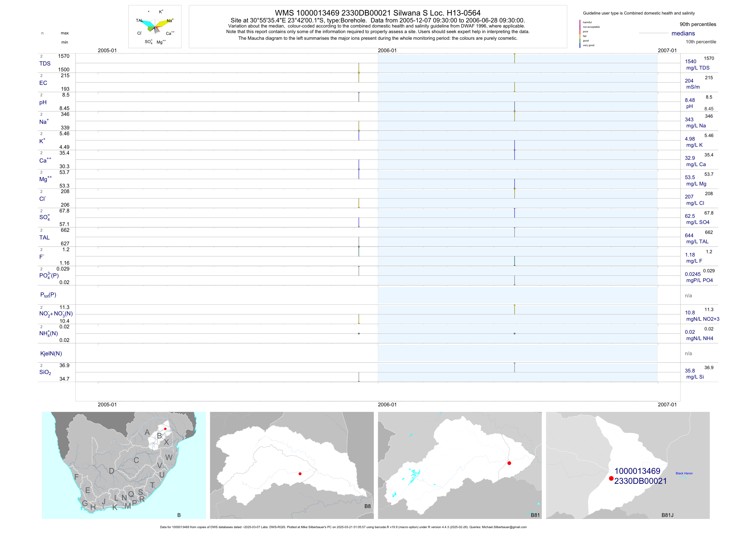Image resolution: width=756 pixels, height=535 pixels.
Task: Click the Maucha ion diagram
Action: click(155, 26)
